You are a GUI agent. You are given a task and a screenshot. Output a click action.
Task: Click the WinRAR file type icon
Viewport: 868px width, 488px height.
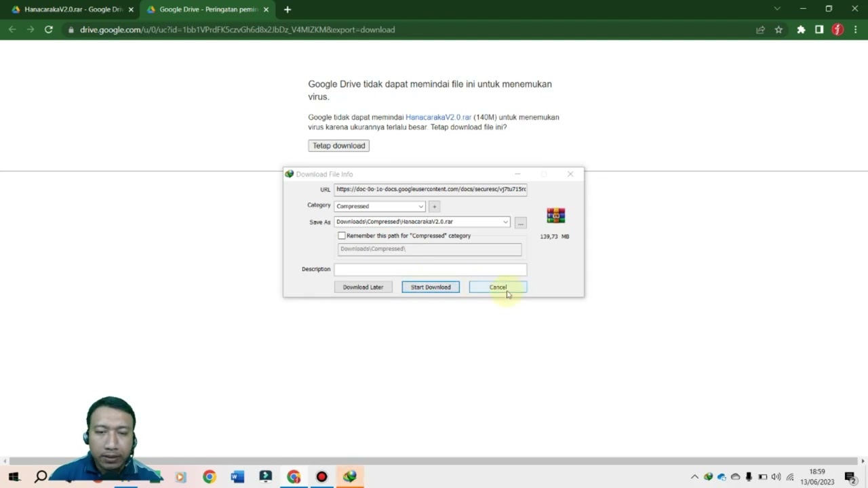[555, 216]
